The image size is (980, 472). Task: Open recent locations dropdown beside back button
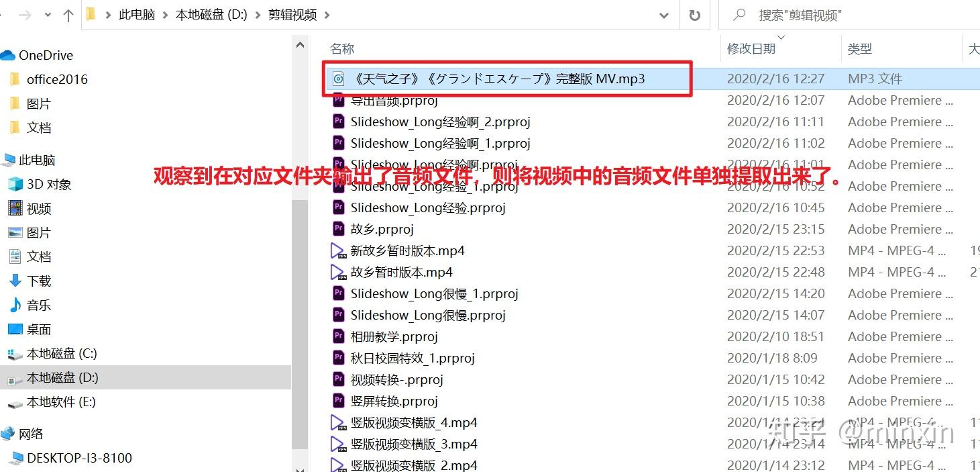46,15
